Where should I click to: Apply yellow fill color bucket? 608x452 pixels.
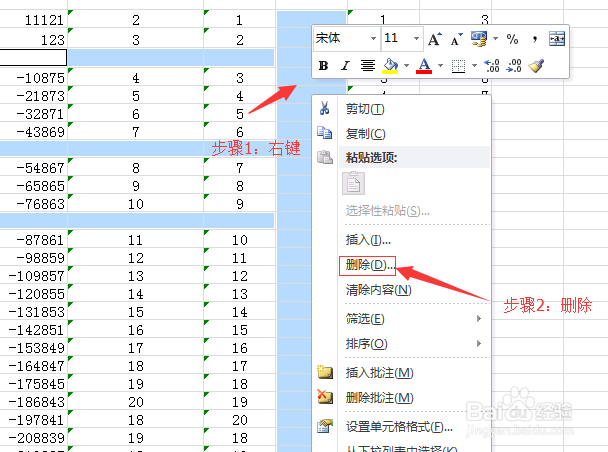[390, 66]
